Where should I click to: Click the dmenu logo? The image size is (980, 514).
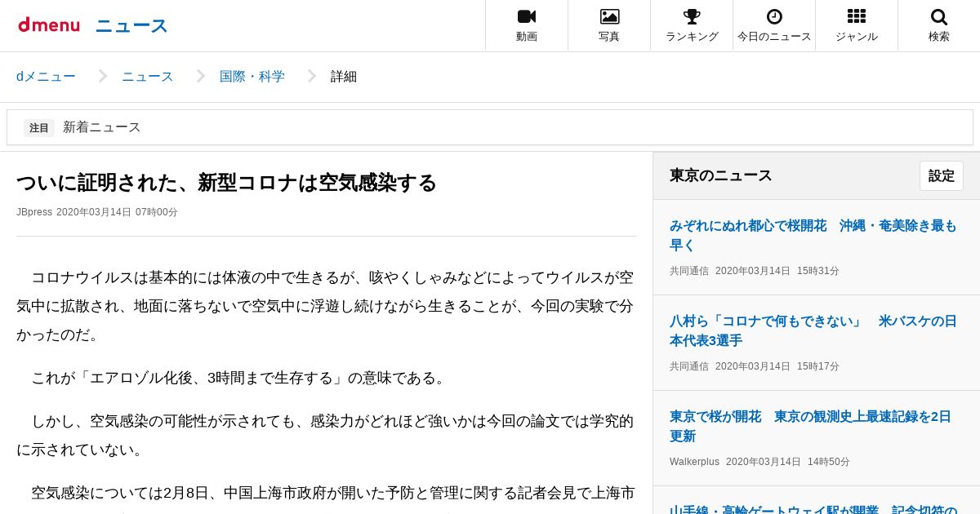[49, 25]
